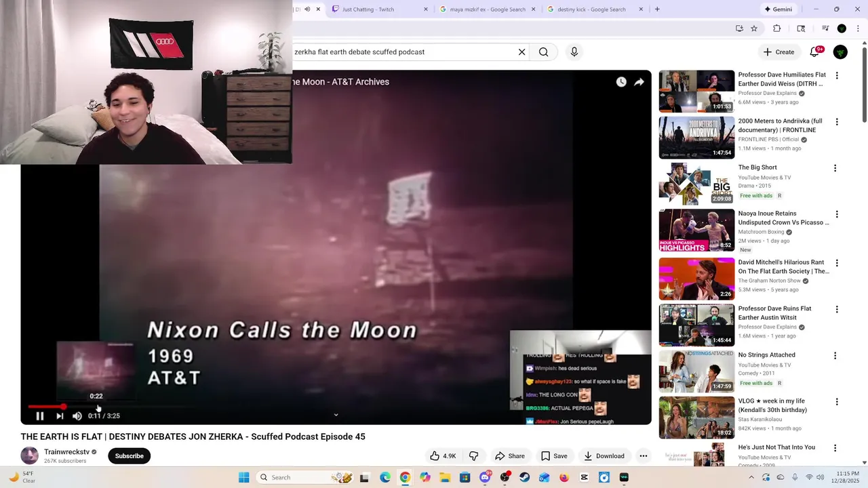Open options menu for The Big Short
868x488 pixels.
tap(835, 168)
